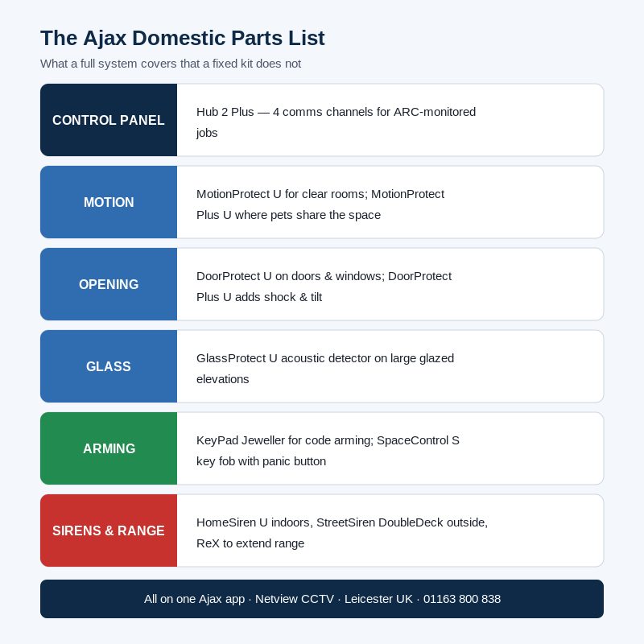Select the GlassProtect U acoustic detector text

[325, 369]
